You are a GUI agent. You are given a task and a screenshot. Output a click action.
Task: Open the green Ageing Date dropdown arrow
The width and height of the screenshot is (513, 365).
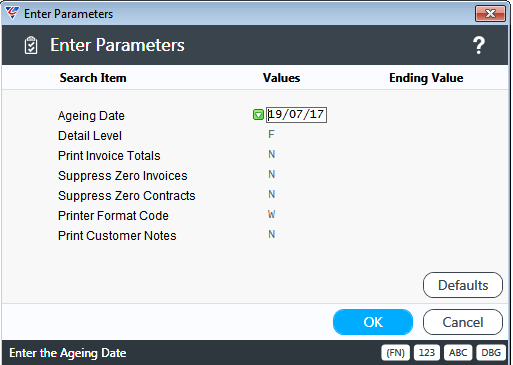pos(258,115)
